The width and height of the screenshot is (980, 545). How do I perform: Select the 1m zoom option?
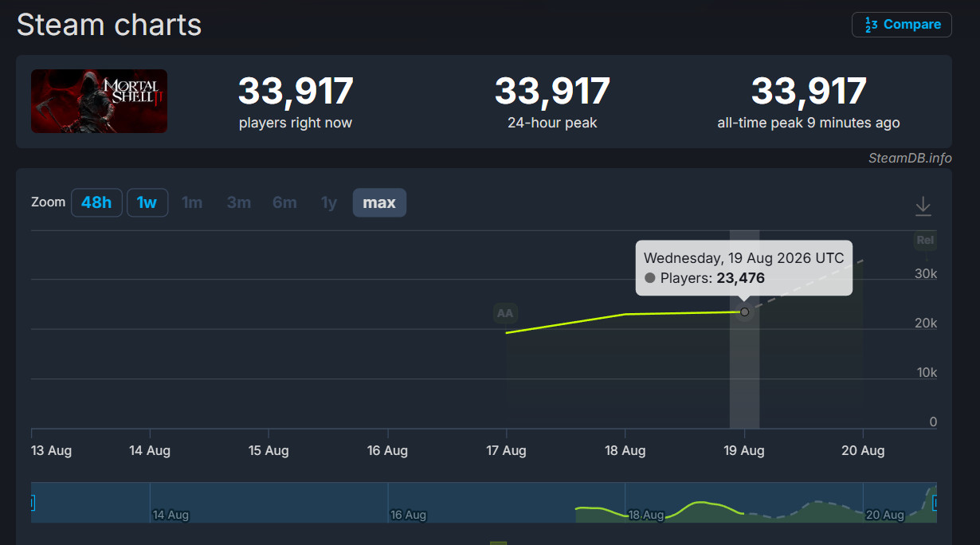[x=192, y=202]
